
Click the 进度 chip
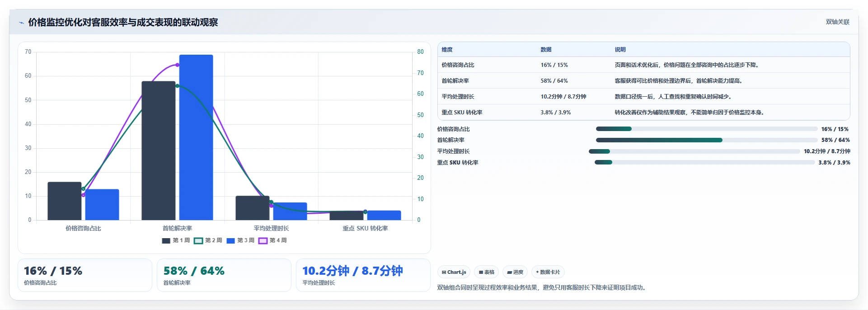coord(515,272)
